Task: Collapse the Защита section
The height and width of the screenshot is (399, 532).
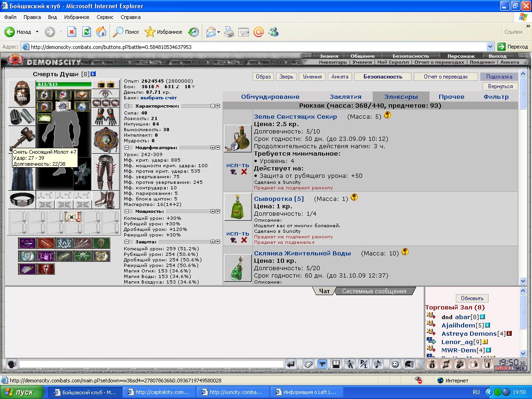Action: 127,242
